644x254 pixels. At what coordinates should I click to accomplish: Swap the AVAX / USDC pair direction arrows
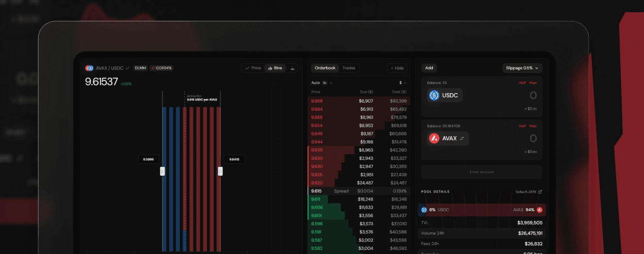point(127,68)
